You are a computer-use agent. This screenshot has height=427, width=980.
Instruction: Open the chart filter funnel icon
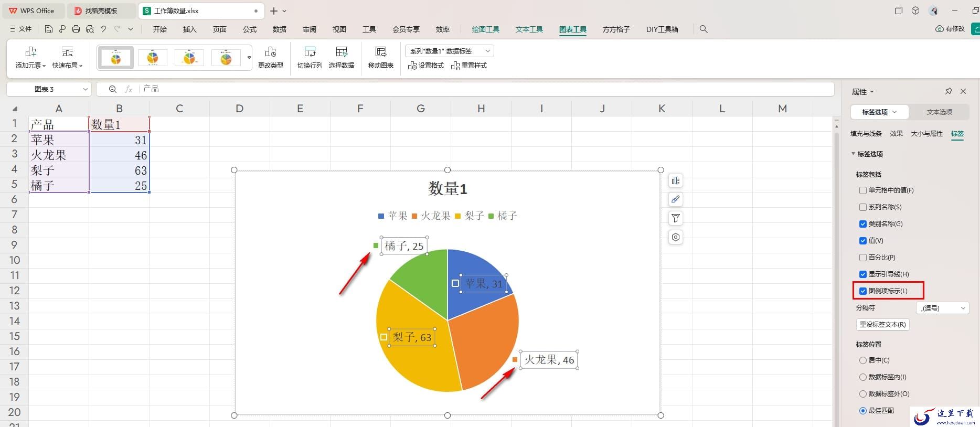676,218
